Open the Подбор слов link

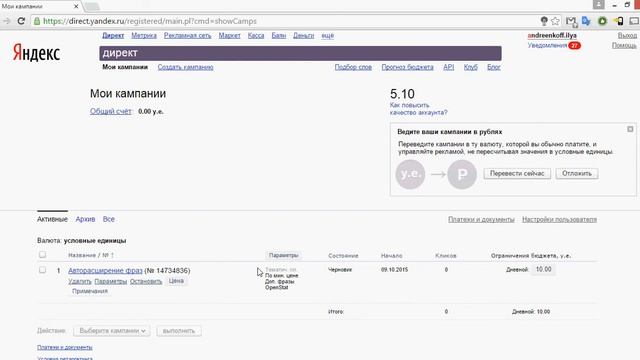coord(353,67)
